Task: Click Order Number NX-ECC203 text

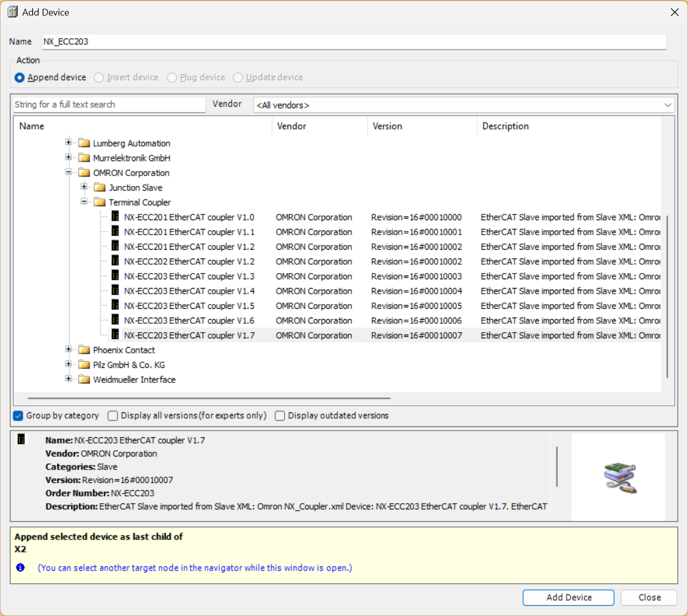Action: pos(100,493)
